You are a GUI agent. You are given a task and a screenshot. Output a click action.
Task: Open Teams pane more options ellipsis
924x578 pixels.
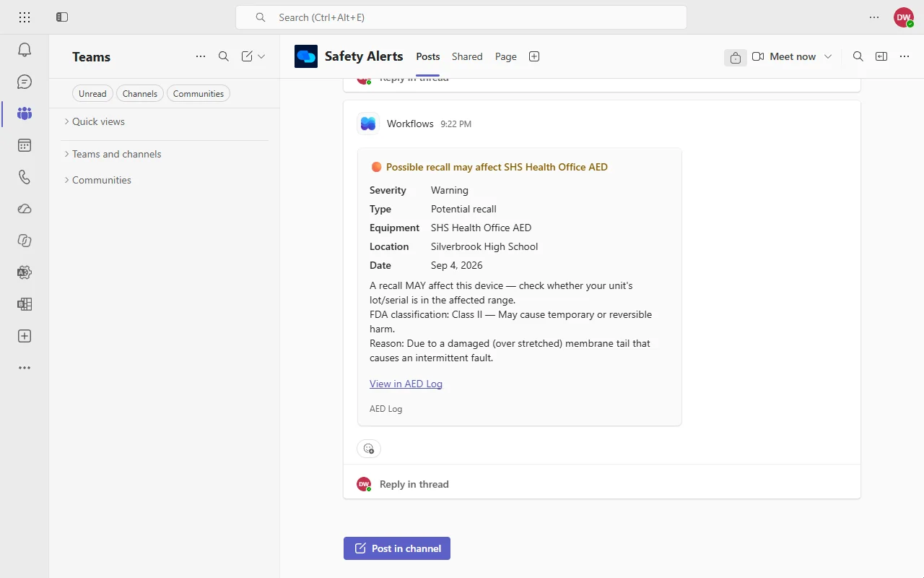tap(201, 56)
